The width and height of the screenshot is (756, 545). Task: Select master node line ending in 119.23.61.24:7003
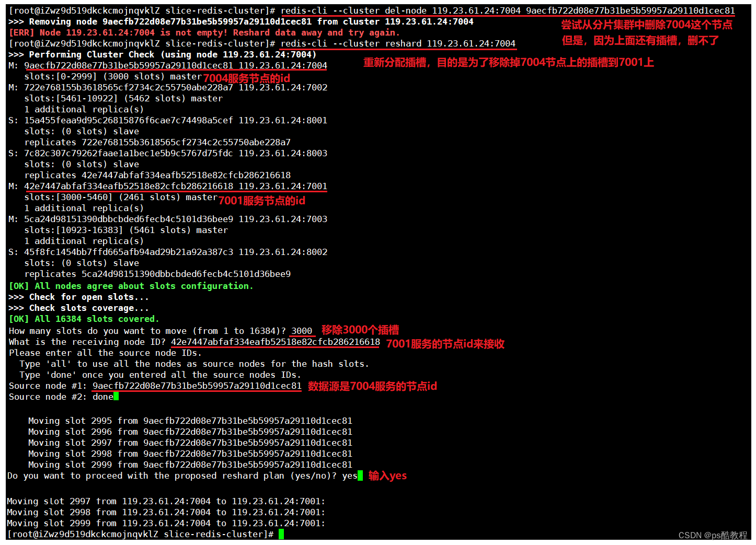[168, 219]
